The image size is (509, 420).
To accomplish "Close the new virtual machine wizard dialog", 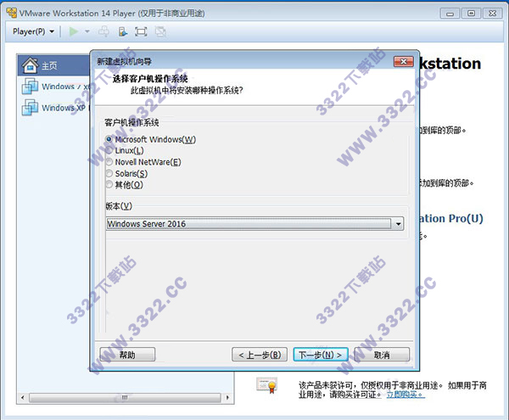I will pos(404,61).
